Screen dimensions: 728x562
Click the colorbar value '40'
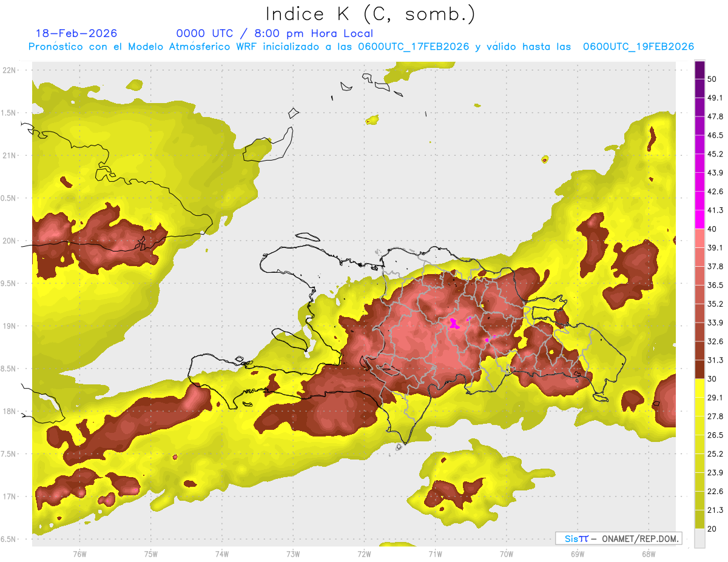[712, 229]
